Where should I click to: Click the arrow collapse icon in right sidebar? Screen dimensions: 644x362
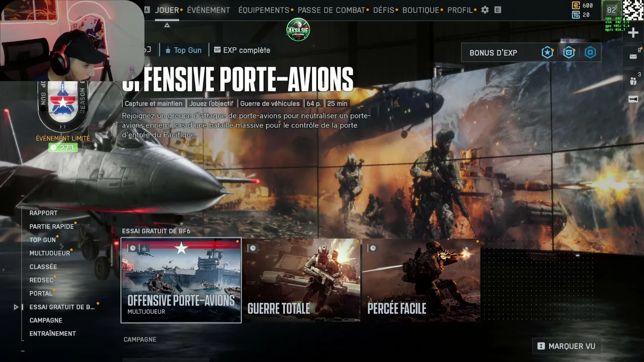[x=633, y=100]
